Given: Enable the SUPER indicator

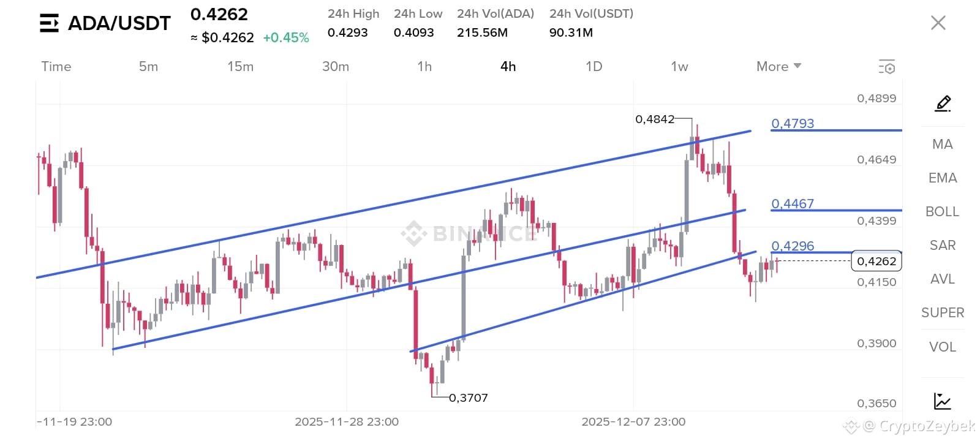Looking at the screenshot, I should pyautogui.click(x=942, y=313).
